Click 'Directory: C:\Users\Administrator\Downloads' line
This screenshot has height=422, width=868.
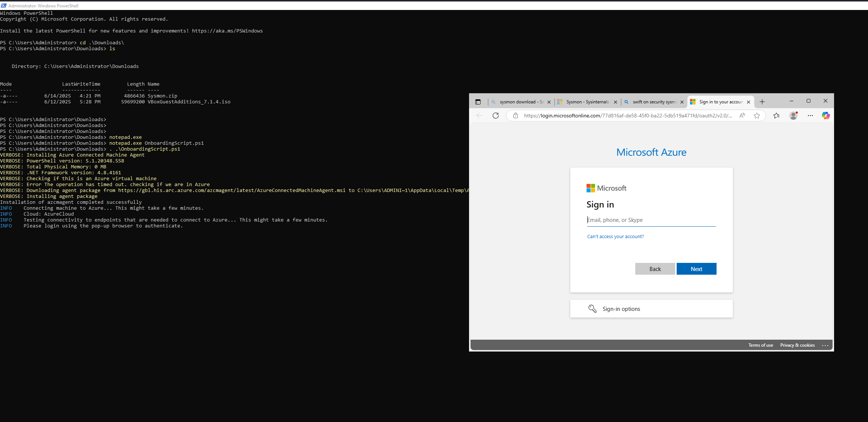(x=75, y=66)
